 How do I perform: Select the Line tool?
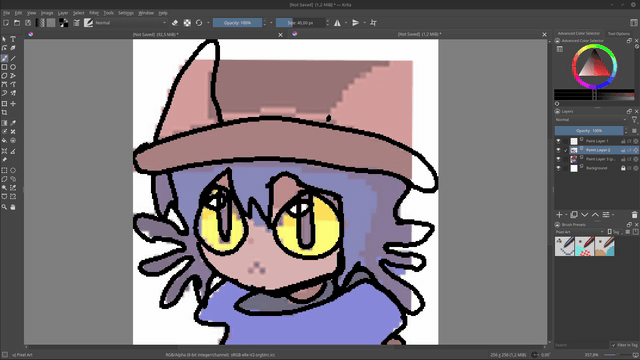(x=13, y=58)
